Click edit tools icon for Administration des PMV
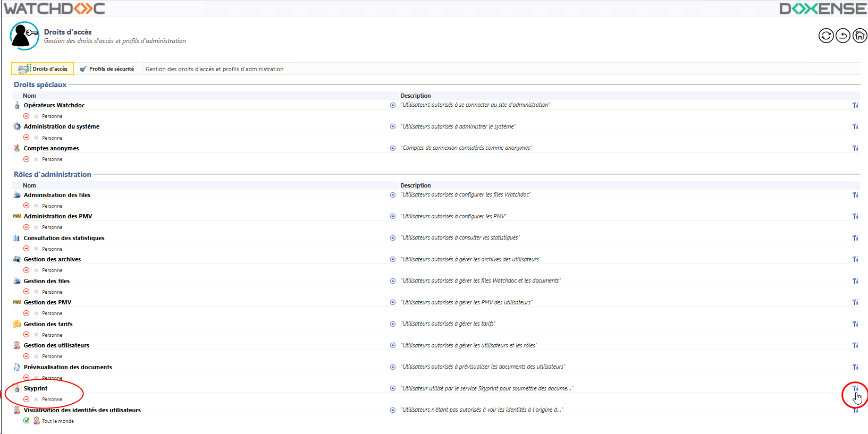 (x=855, y=216)
